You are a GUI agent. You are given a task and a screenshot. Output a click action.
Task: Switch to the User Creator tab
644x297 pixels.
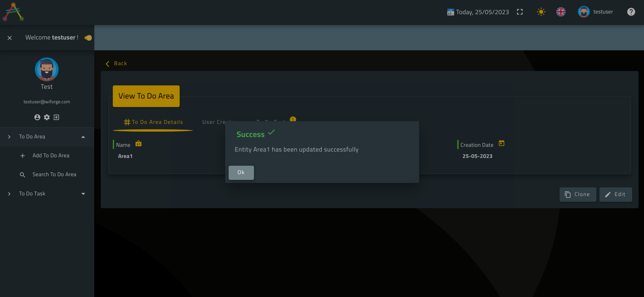point(214,122)
